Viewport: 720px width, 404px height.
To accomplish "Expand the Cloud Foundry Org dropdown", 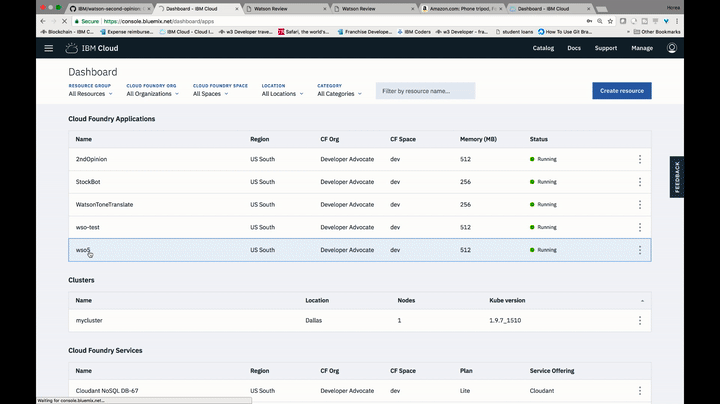I will pyautogui.click(x=152, y=94).
